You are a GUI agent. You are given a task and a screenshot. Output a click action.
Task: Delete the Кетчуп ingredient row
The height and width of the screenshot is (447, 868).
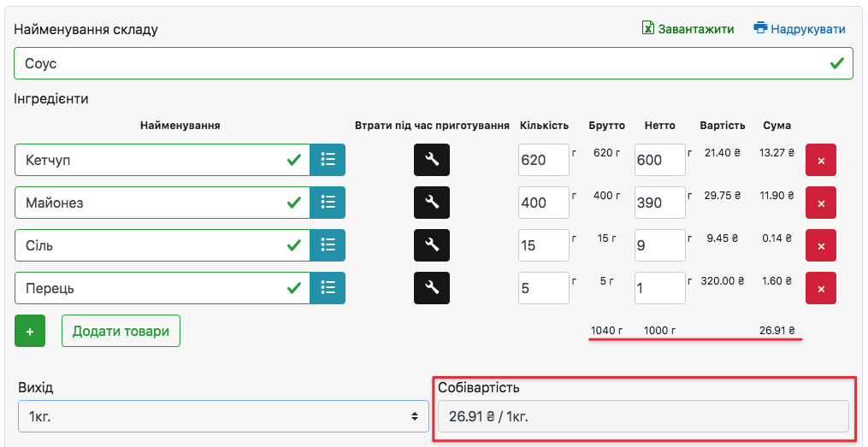(821, 160)
